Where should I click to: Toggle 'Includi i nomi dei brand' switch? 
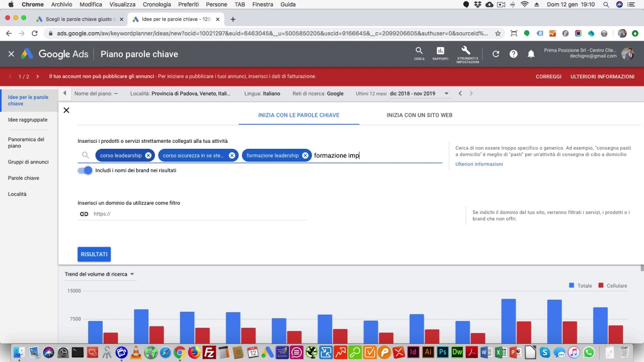[85, 170]
